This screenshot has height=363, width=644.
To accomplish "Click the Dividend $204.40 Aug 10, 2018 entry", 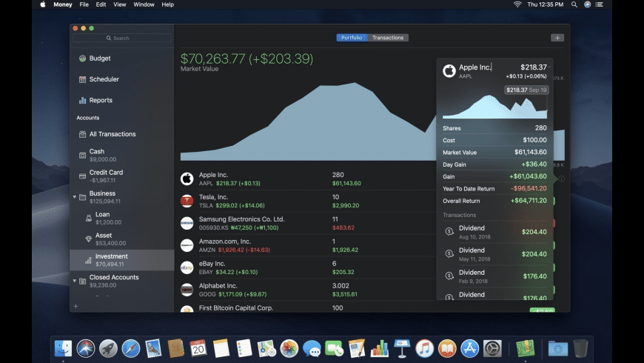I will click(495, 232).
